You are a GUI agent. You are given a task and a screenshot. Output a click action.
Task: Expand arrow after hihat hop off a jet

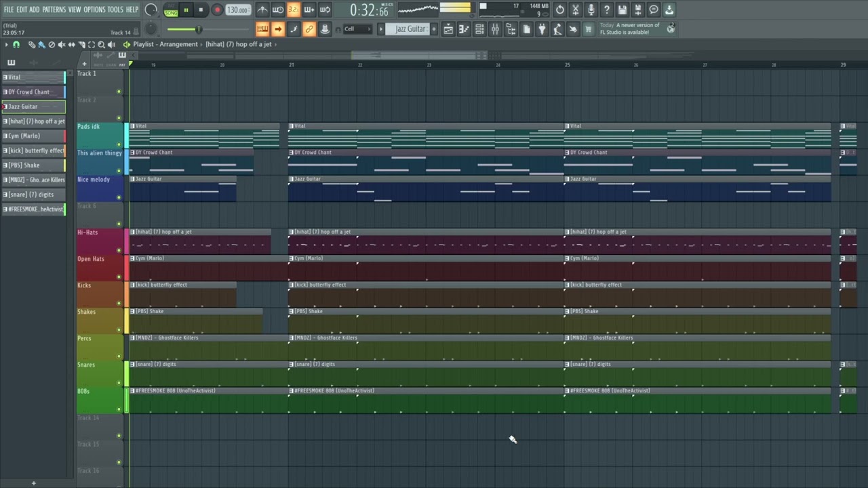[x=275, y=44]
